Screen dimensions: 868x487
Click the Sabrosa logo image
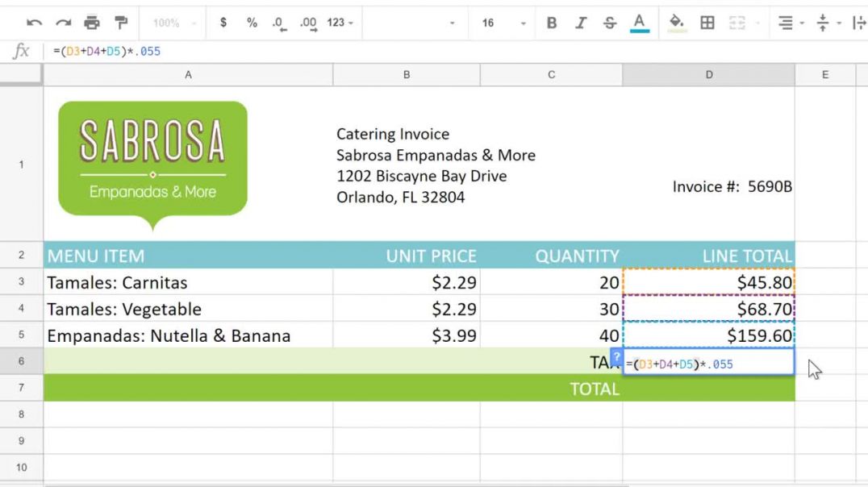coord(152,165)
